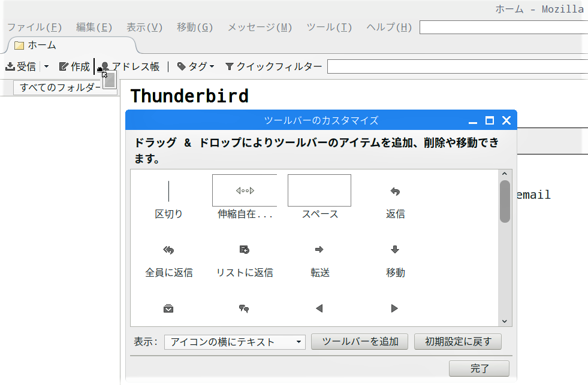Open the 受信 dropdown arrow
The width and height of the screenshot is (588, 385).
point(46,66)
